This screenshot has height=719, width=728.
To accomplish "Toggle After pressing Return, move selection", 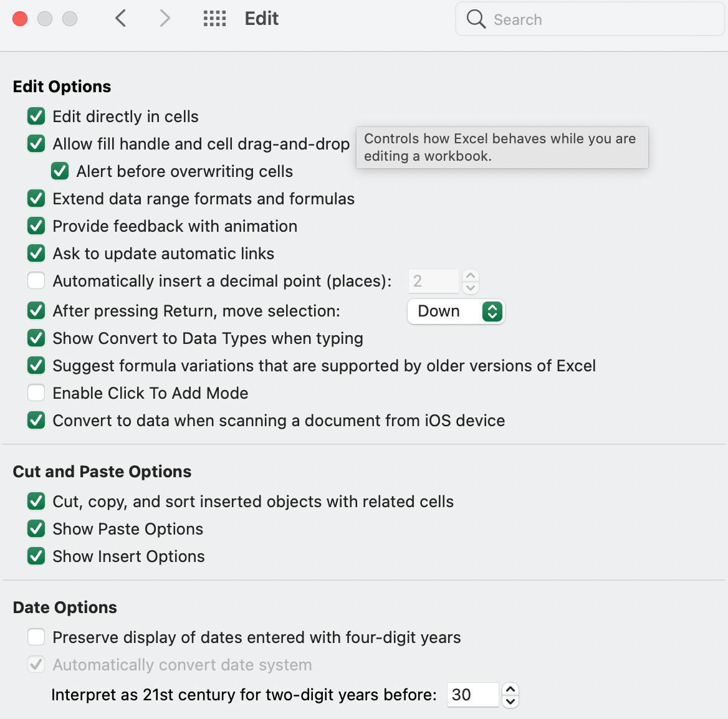I will (x=36, y=311).
